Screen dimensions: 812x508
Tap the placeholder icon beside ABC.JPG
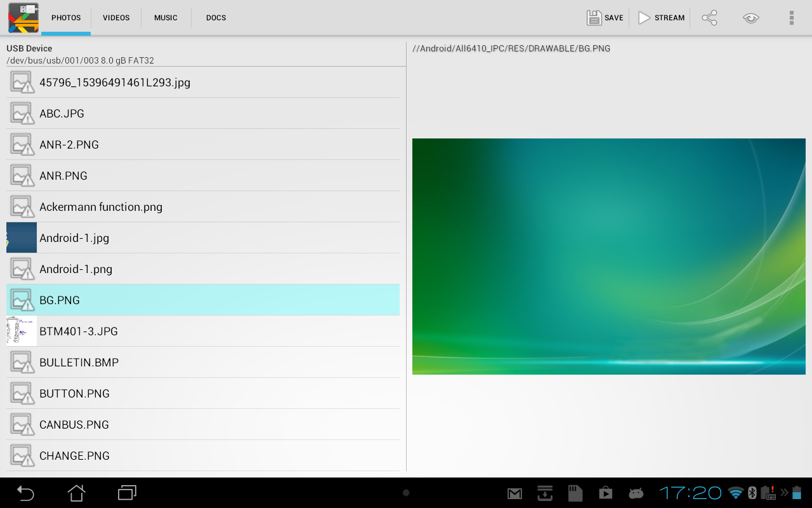click(x=22, y=113)
